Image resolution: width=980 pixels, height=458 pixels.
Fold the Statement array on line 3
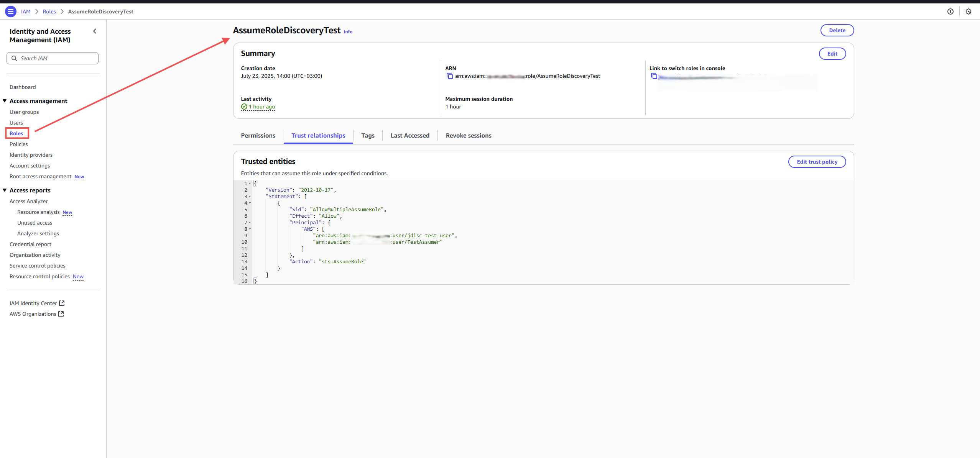(249, 196)
